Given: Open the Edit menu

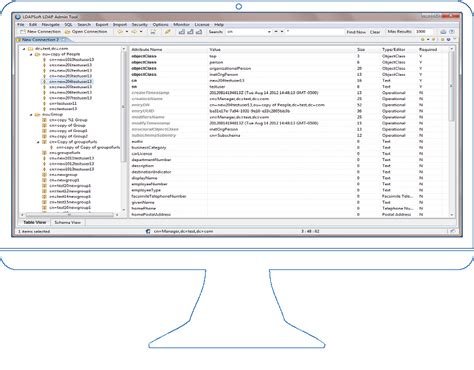Looking at the screenshot, I should coord(33,25).
